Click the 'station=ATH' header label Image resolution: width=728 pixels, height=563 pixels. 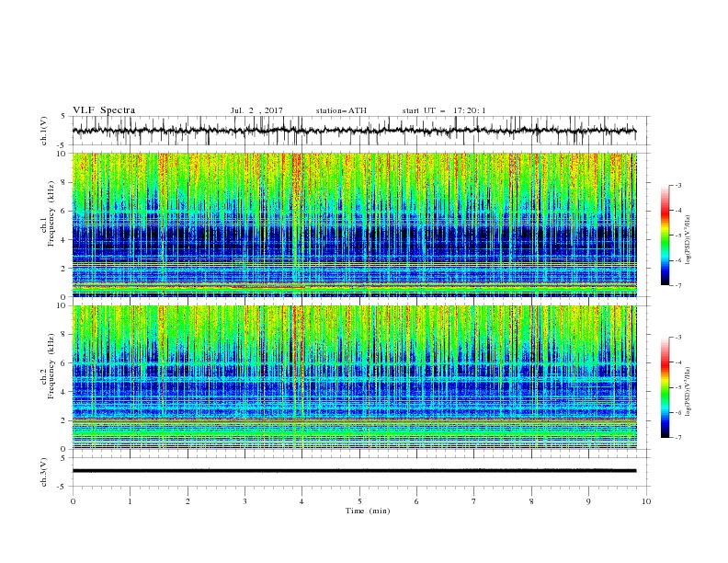point(341,110)
